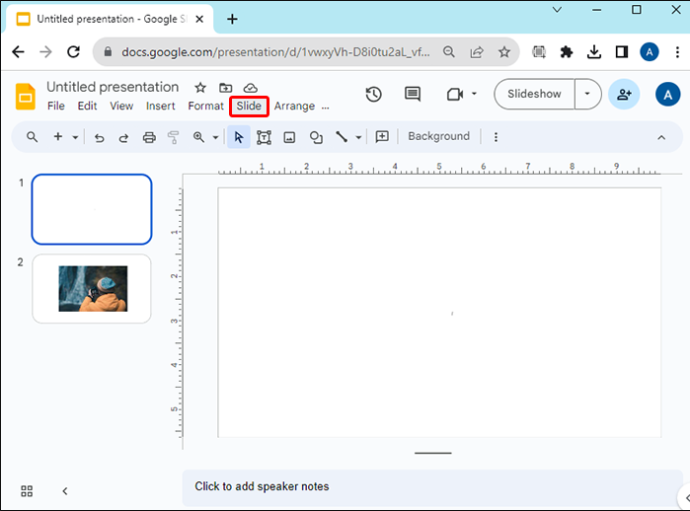Expand the zoom level dropdown

click(216, 137)
